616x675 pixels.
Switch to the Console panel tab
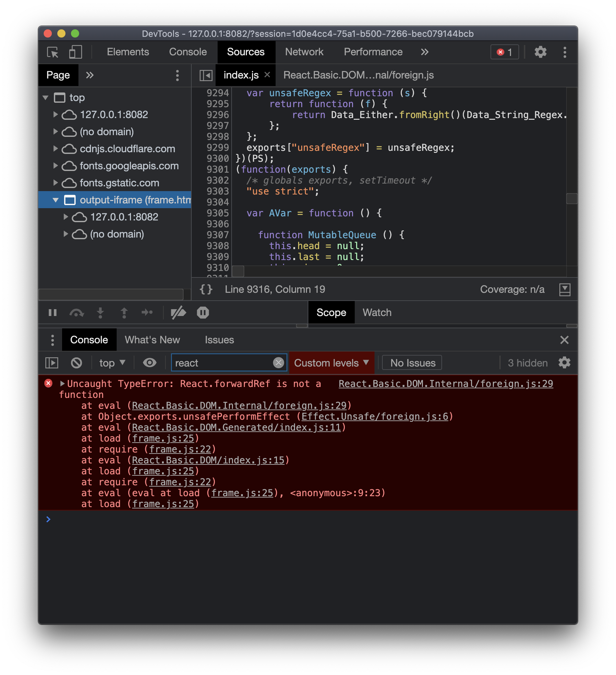(x=188, y=52)
